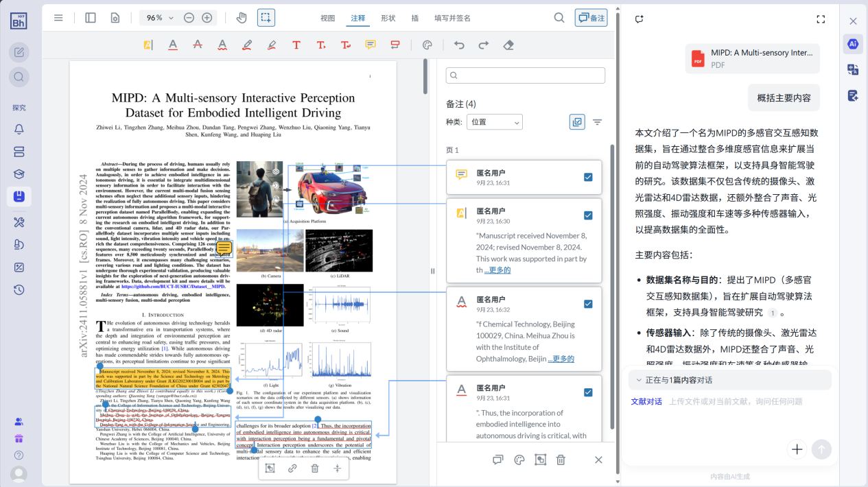Screen dimensions: 868x487
Task: Open the color palette tool
Action: coord(427,45)
